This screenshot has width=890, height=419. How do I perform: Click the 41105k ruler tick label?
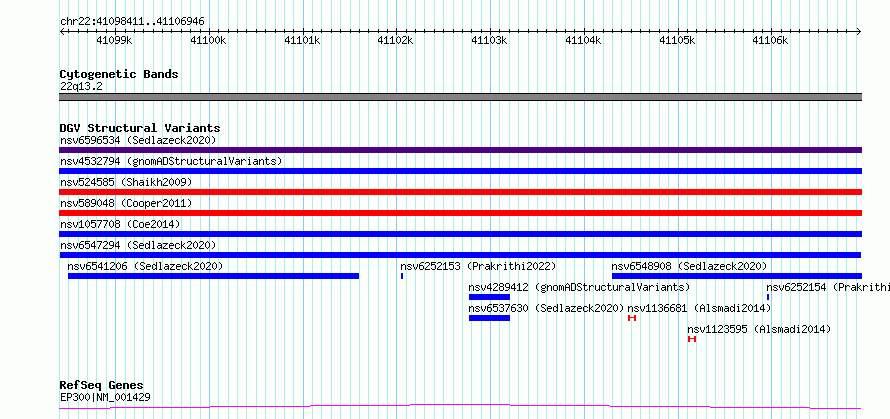pyautogui.click(x=677, y=40)
